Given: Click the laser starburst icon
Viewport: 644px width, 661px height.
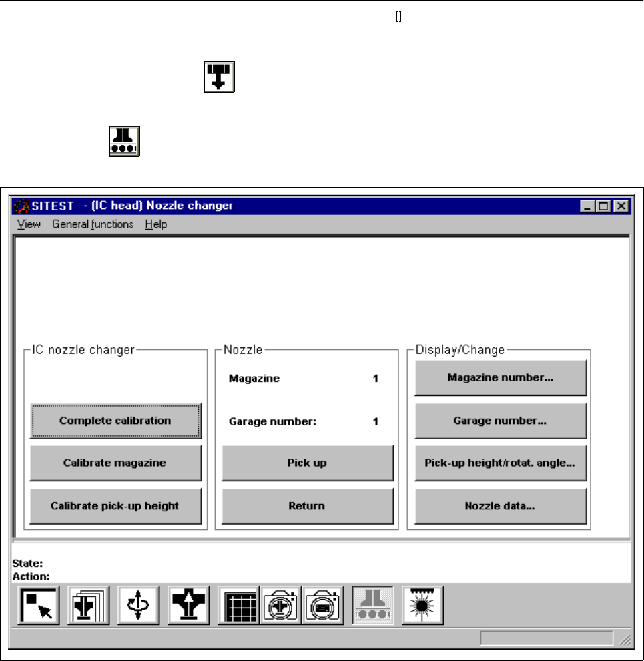Looking at the screenshot, I should point(422,605).
